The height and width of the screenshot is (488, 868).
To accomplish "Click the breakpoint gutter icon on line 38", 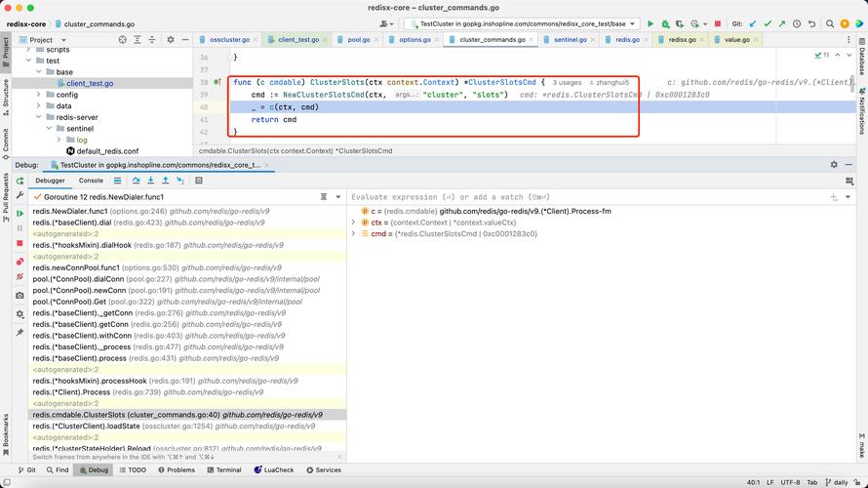I will point(217,82).
